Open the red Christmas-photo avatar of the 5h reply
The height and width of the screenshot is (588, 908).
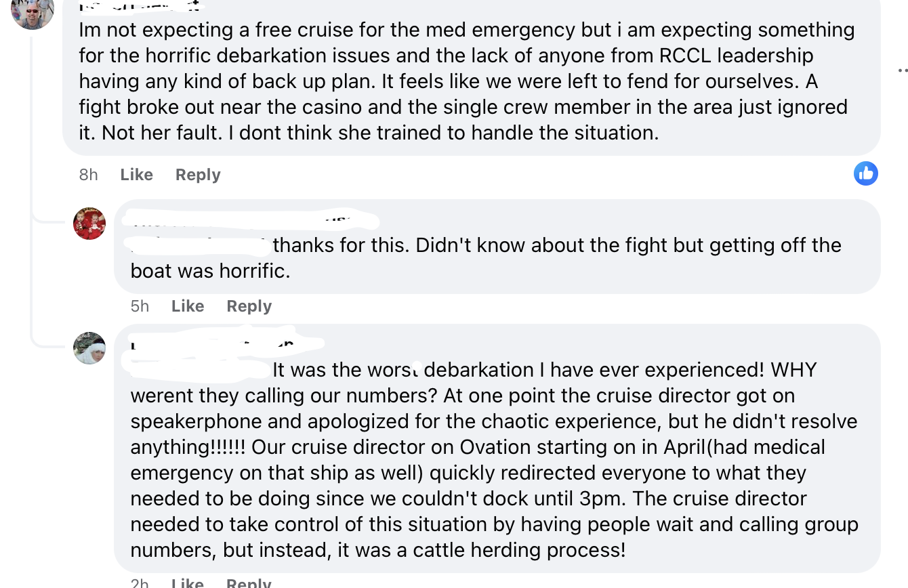[89, 224]
